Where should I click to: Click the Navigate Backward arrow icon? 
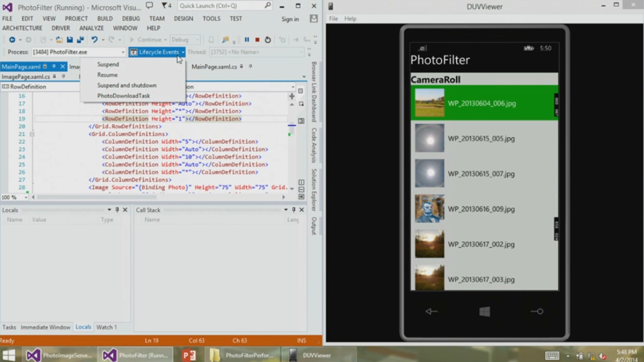click(x=12, y=40)
